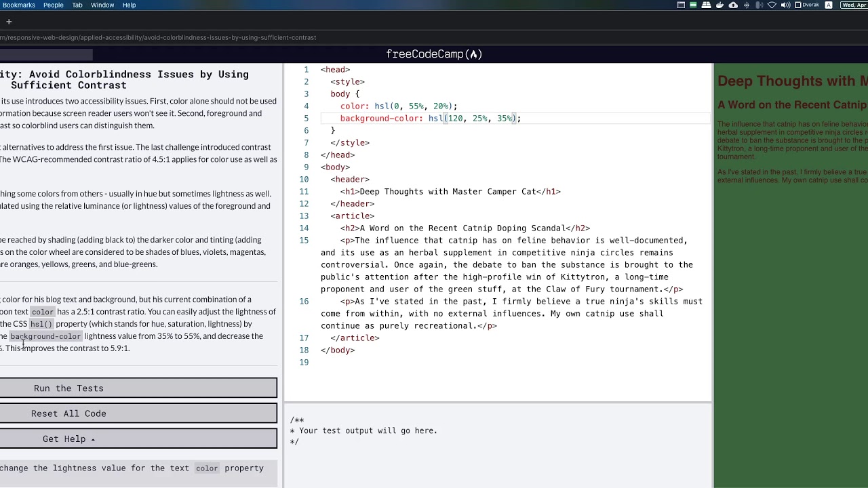The image size is (868, 488).
Task: Click the preview heading 'Deep Thoughts with M'
Action: [792, 81]
